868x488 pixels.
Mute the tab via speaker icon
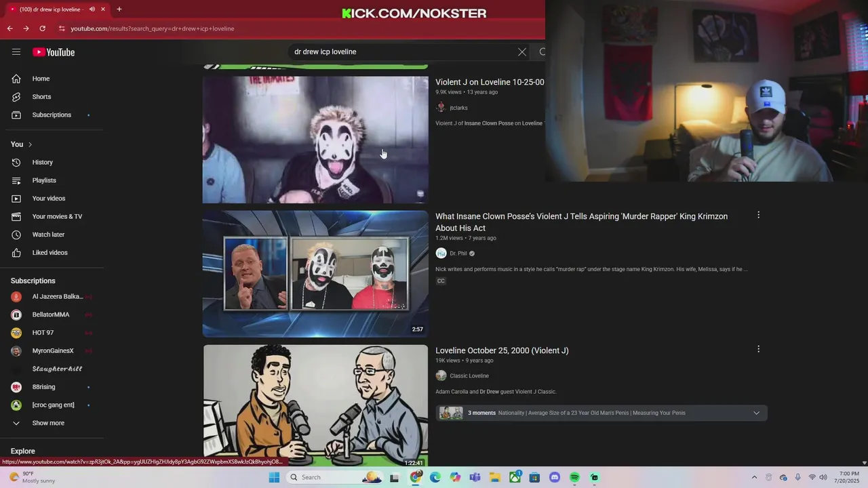[x=92, y=9]
